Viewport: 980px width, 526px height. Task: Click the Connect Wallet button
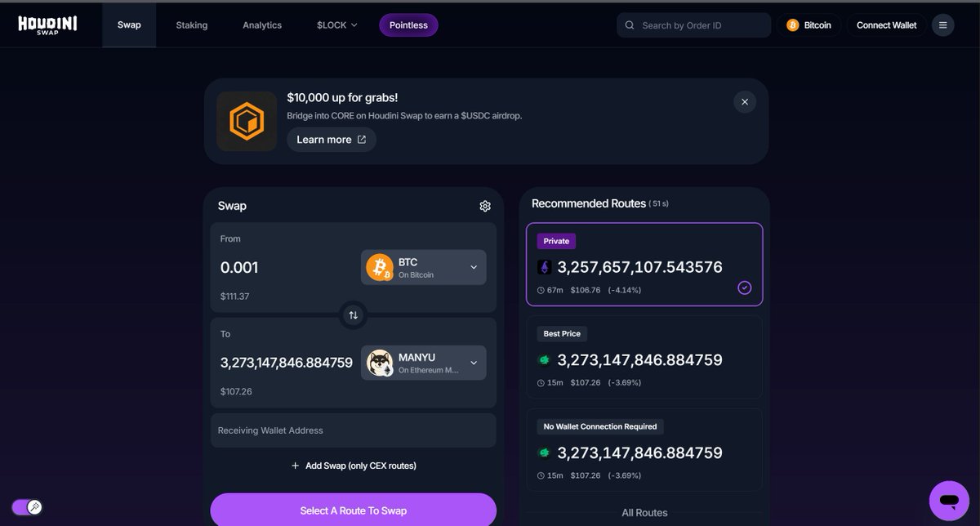886,25
